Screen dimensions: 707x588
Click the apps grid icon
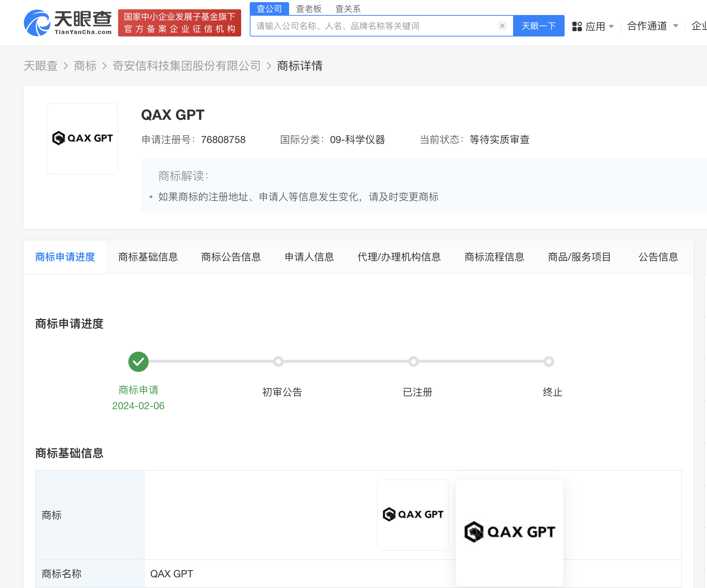click(x=577, y=26)
